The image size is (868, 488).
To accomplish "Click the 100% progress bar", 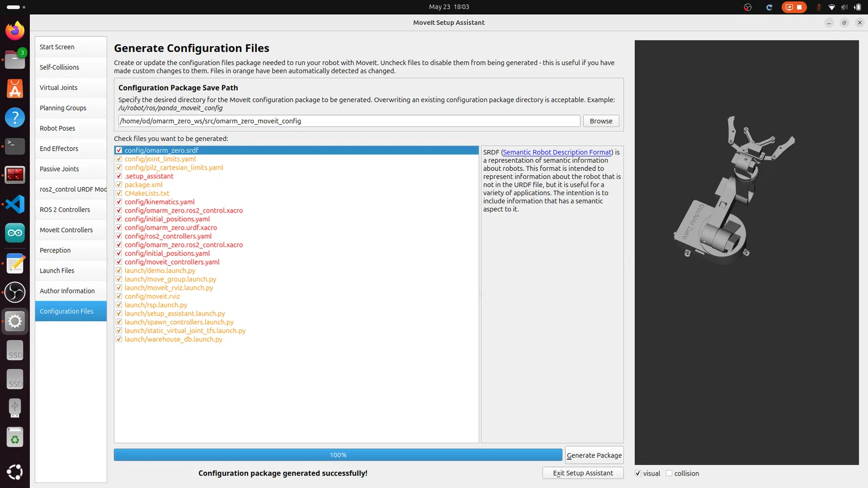I will [338, 455].
